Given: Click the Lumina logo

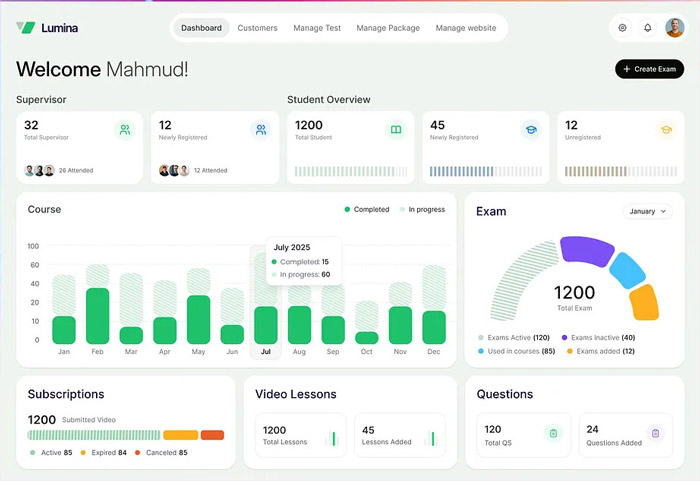Looking at the screenshot, I should (47, 28).
